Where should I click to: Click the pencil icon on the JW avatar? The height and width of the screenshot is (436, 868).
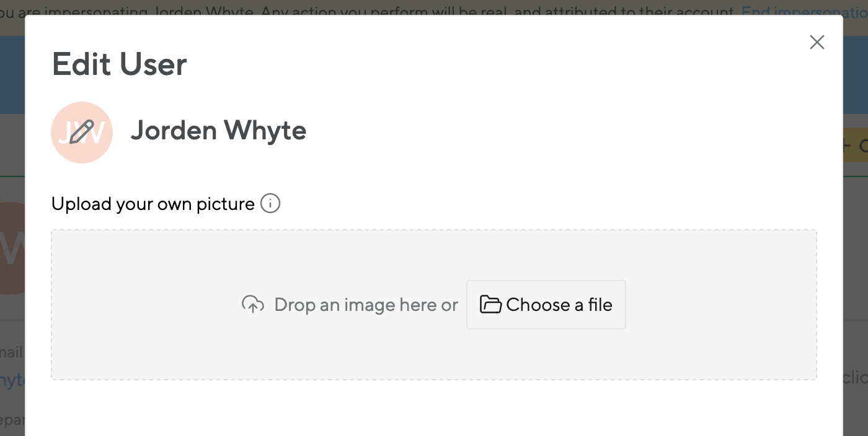tap(82, 132)
